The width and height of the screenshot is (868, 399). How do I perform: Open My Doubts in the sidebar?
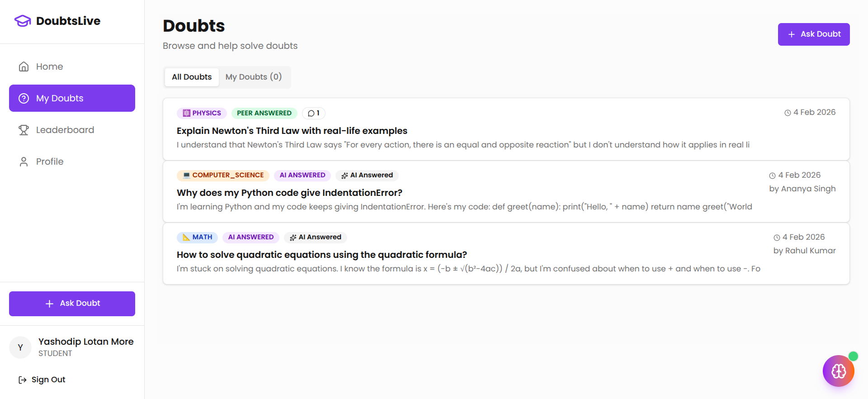[72, 98]
